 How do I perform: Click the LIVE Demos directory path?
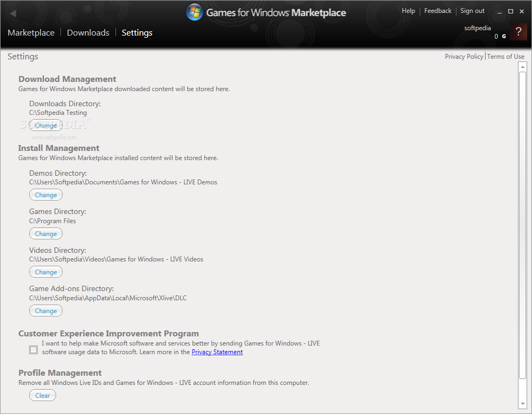pyautogui.click(x=123, y=182)
